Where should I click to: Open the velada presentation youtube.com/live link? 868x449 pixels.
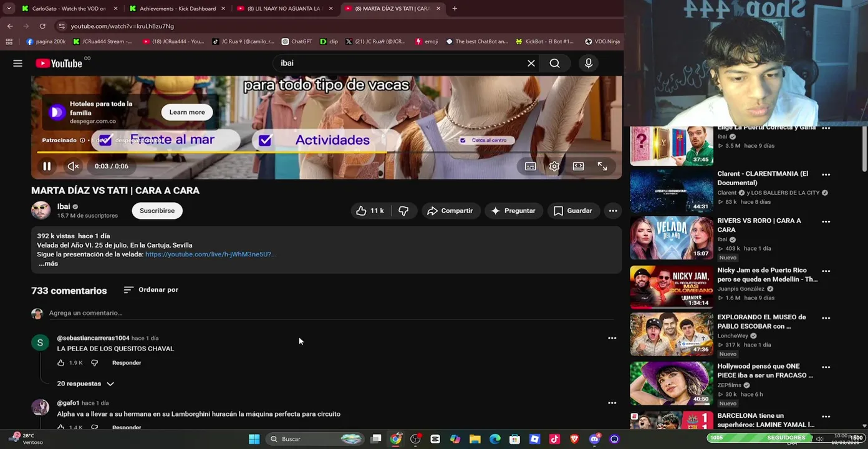click(211, 254)
